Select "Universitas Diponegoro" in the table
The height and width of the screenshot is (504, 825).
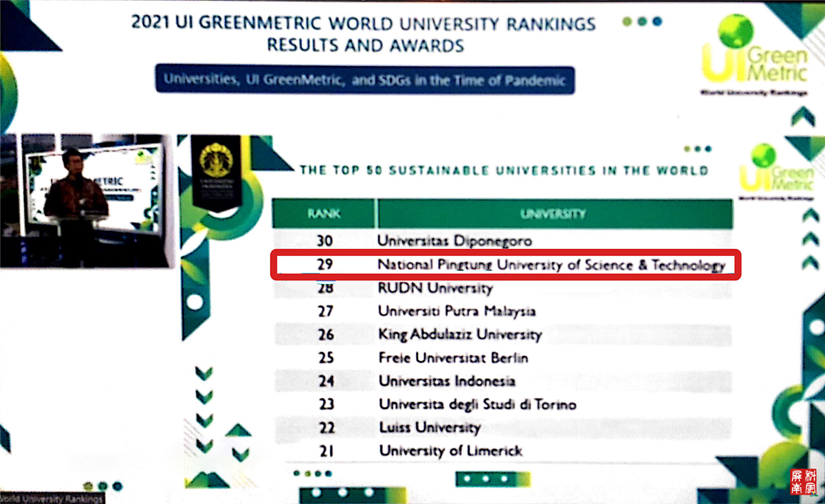[454, 241]
